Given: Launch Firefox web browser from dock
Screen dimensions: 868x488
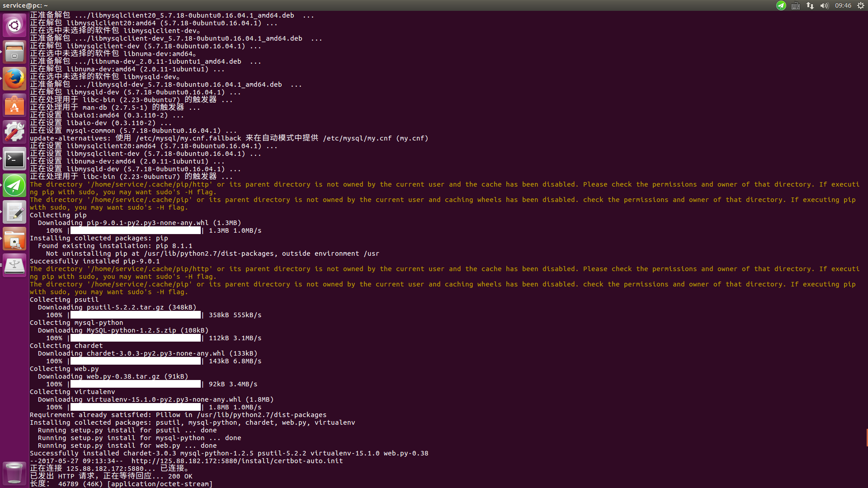Looking at the screenshot, I should point(14,79).
